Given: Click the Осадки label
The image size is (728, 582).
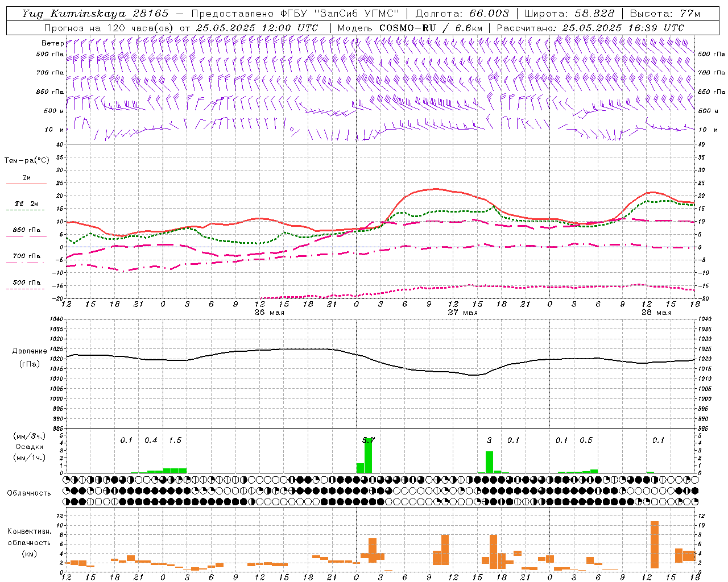Looking at the screenshot, I should pos(29,447).
